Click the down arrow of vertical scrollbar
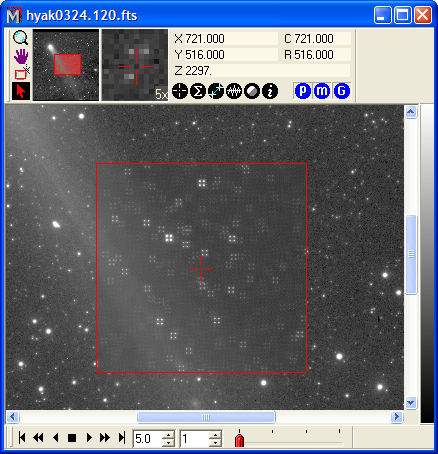Screen dimensions: 438x454 tap(411, 403)
